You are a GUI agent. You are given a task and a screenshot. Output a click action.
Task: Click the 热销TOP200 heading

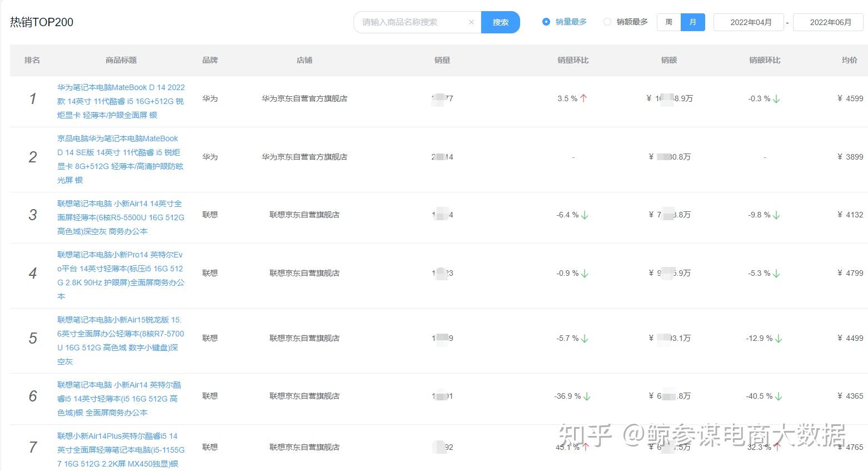pos(42,22)
